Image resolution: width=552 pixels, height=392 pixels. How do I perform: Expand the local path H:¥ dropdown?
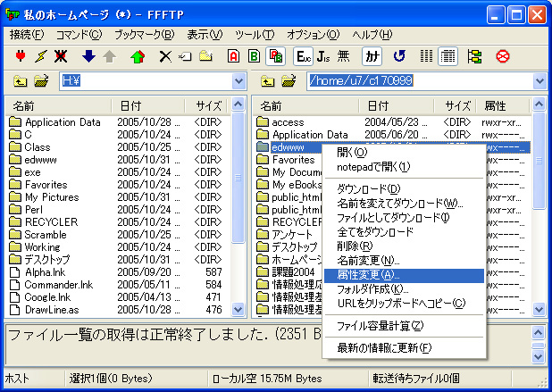coord(238,81)
